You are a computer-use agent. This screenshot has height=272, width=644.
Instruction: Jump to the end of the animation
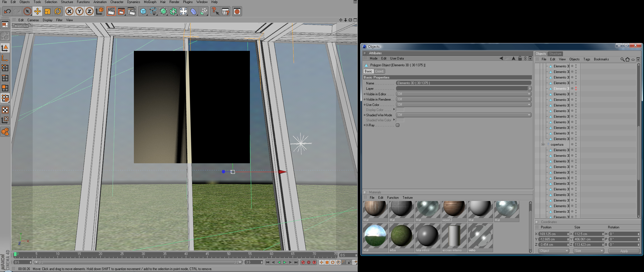296,262
